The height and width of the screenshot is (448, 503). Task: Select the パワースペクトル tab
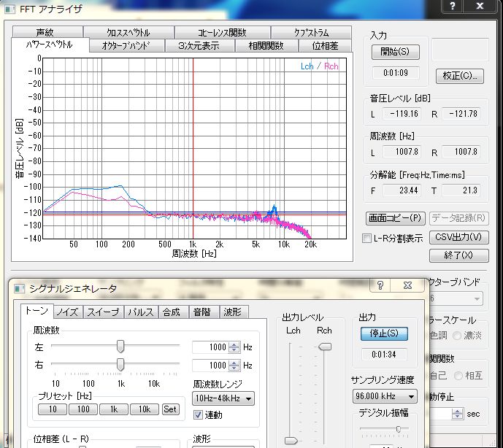50,45
